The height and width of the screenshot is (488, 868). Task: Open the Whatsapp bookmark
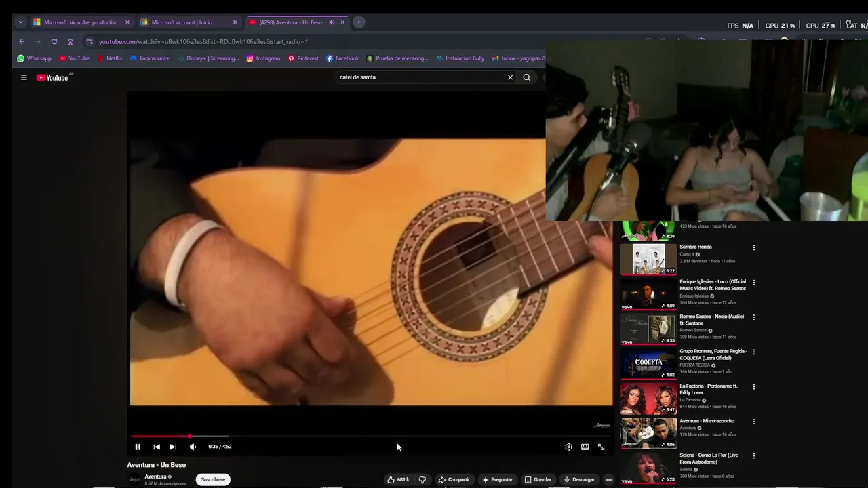pyautogui.click(x=35, y=58)
